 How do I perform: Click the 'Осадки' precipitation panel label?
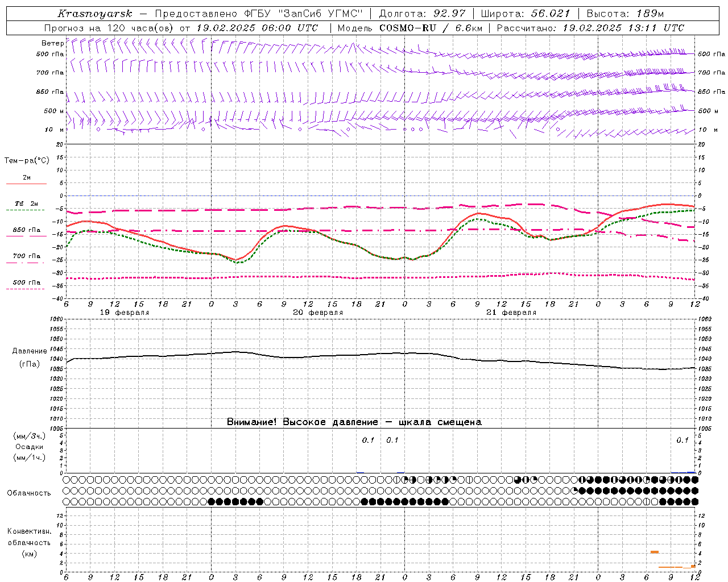click(x=30, y=447)
